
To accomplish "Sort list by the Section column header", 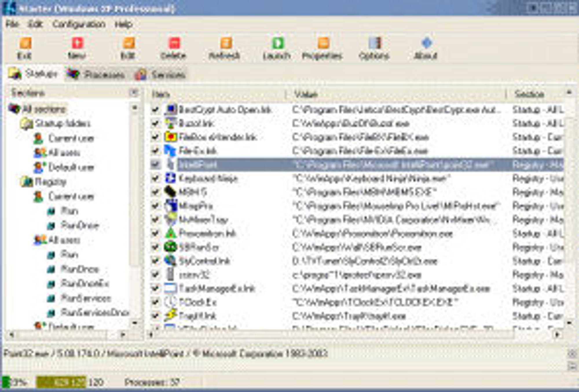I will (x=535, y=94).
